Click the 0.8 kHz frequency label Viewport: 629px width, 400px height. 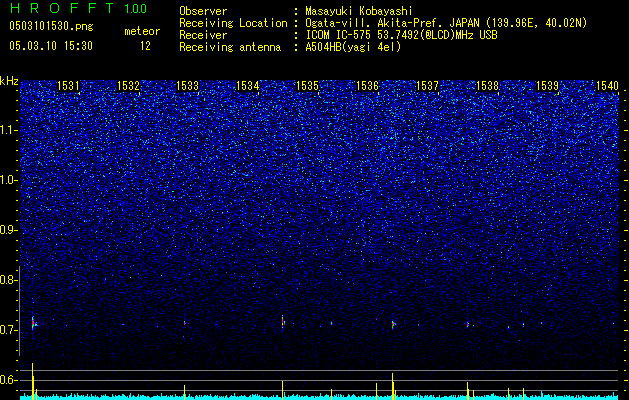point(9,280)
